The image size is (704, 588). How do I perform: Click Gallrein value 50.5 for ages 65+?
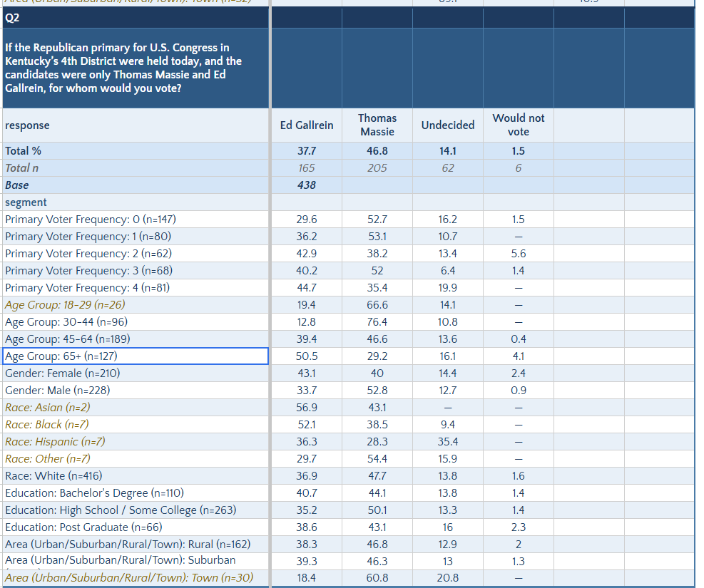(x=307, y=356)
